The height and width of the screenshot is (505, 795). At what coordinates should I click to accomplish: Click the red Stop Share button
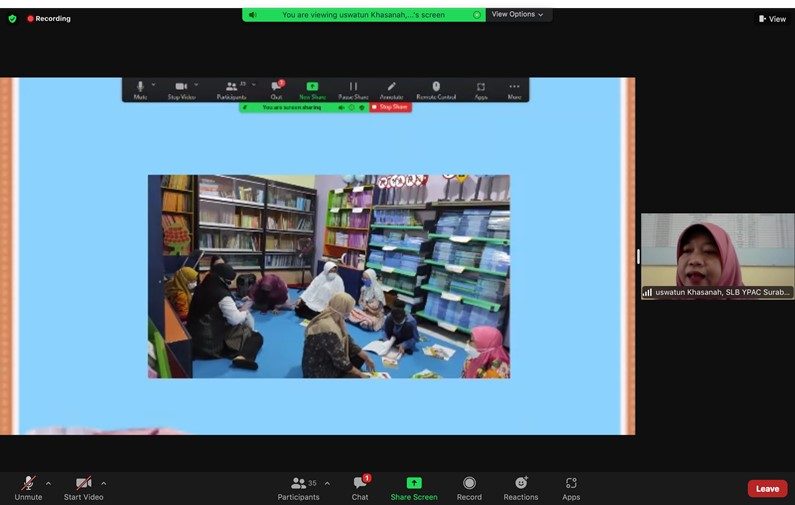tap(390, 107)
